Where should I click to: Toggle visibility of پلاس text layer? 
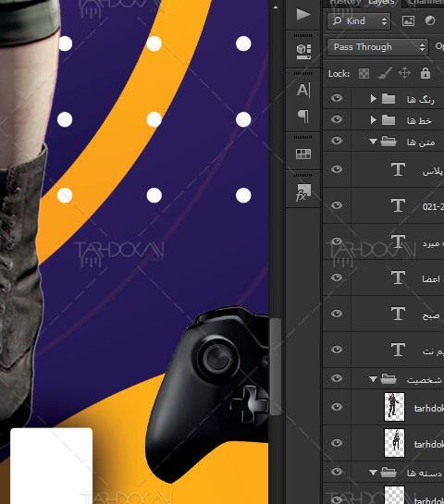click(x=337, y=169)
